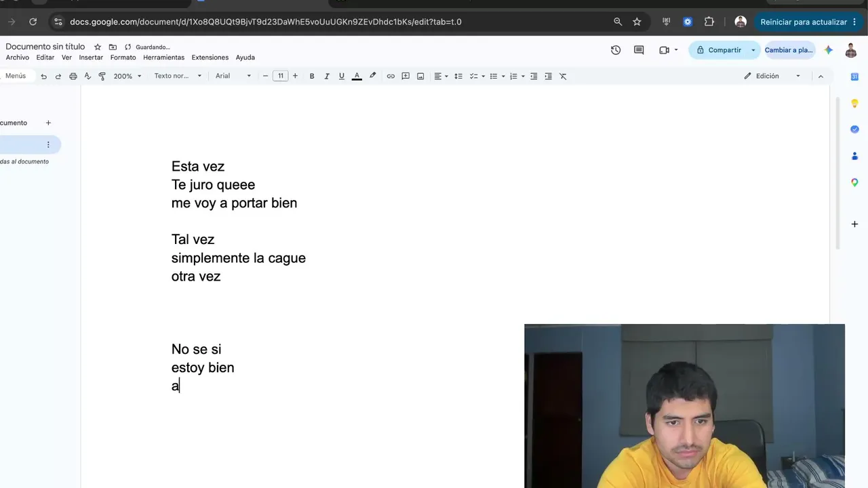Open version history clock icon
The image size is (868, 488).
pos(616,49)
